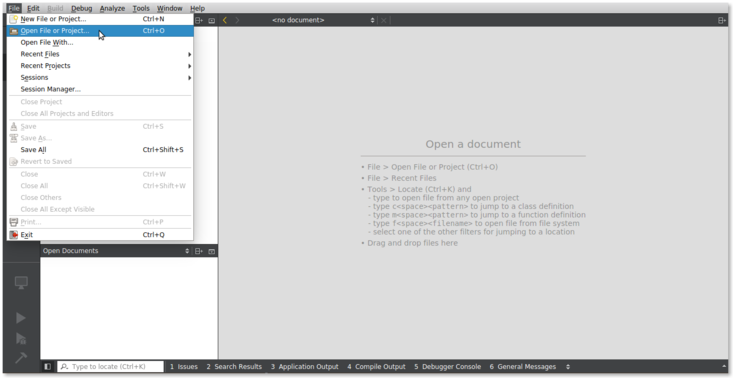Open the Tools menu

coord(141,8)
